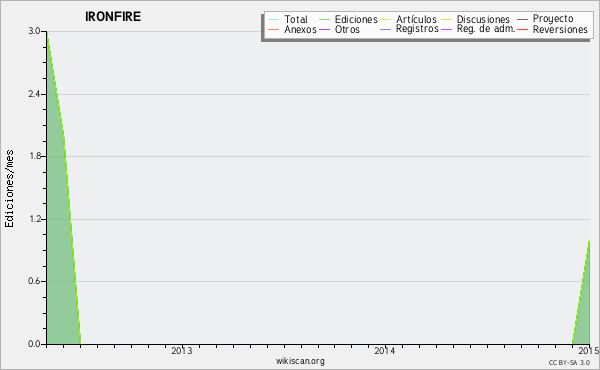Click the IRONFIRE chart title
Viewport: 600px width, 370px height.
(113, 16)
